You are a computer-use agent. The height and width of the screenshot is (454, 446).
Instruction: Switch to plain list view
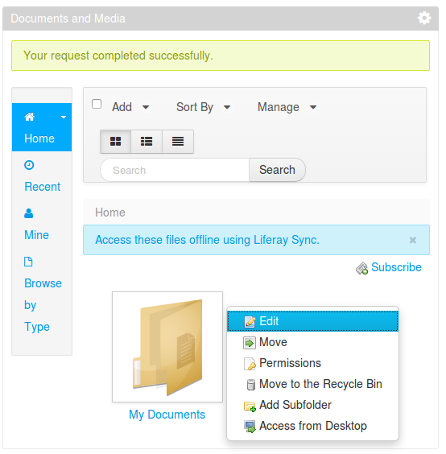coord(178,142)
